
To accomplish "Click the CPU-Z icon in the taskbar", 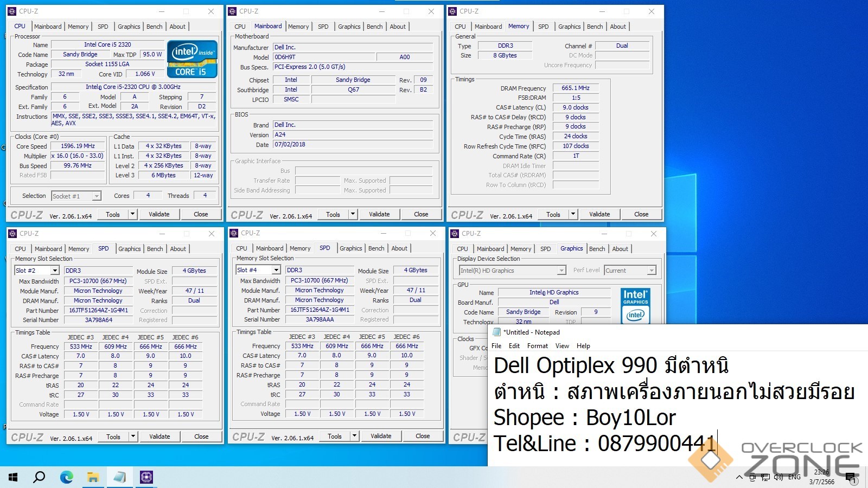I will [x=146, y=477].
